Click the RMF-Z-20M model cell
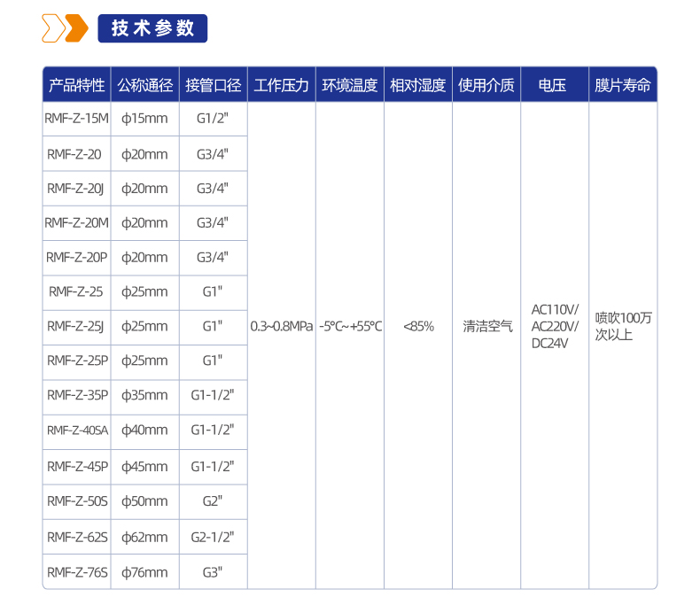 (77, 223)
